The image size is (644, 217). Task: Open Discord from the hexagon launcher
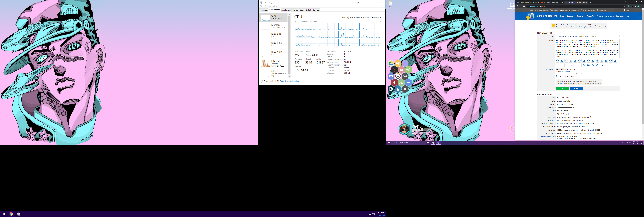pos(391,76)
